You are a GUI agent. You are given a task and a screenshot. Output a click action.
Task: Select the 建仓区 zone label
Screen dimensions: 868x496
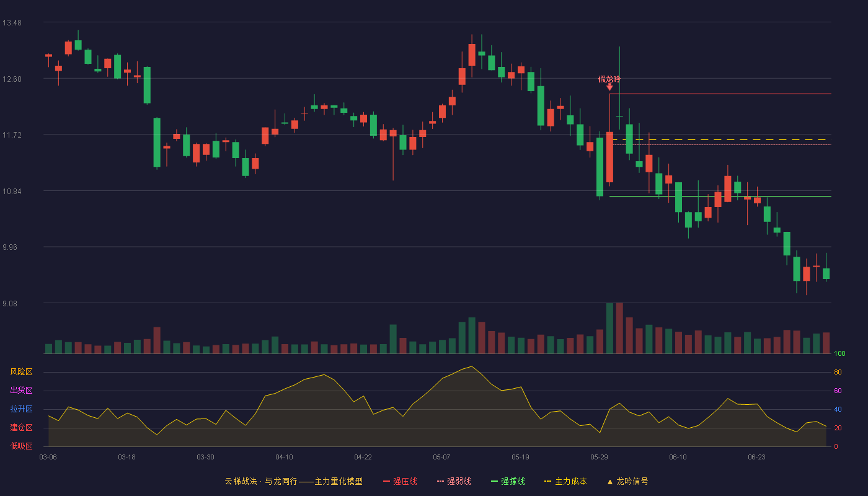(x=21, y=428)
